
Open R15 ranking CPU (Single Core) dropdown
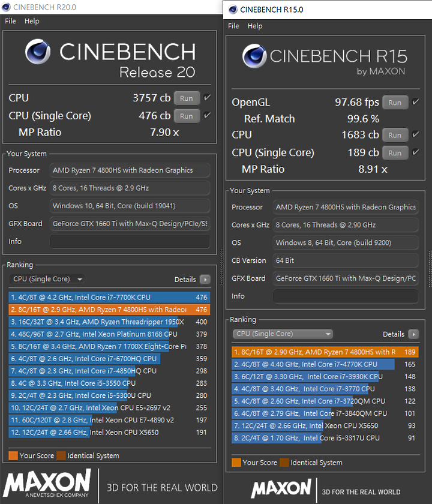coord(283,334)
